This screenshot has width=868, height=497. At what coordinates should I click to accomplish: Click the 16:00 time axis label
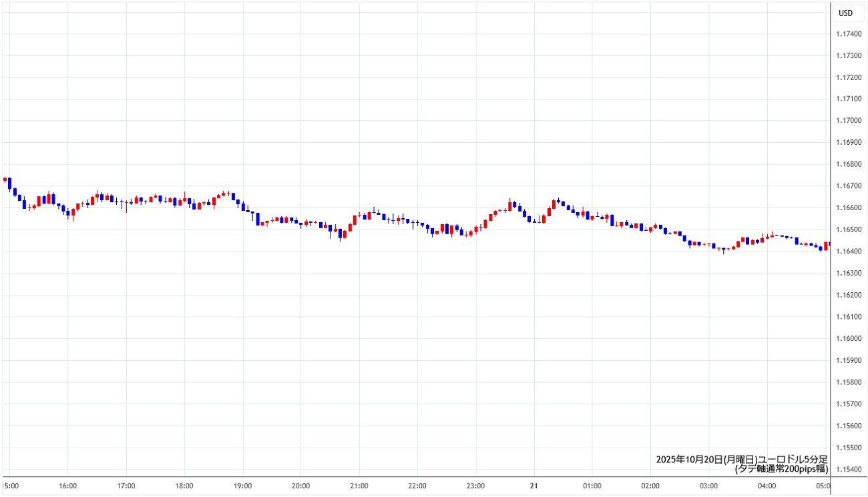pyautogui.click(x=68, y=486)
